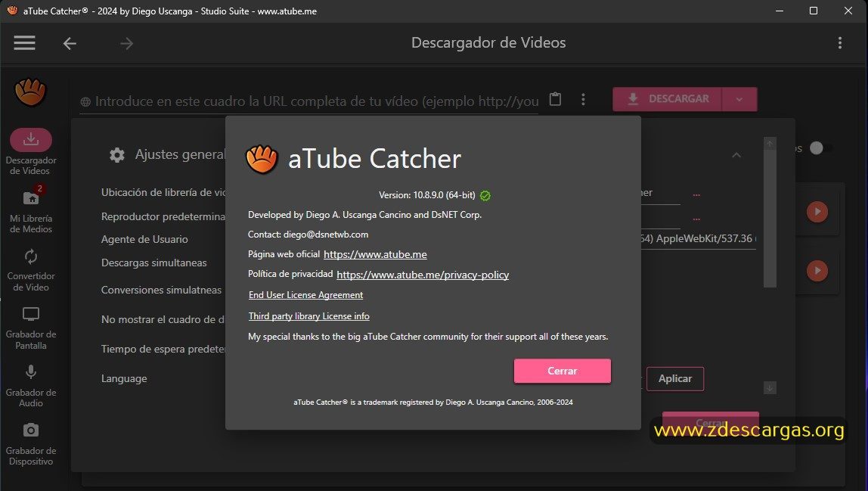Open Convertidor de Video tool

click(31, 270)
